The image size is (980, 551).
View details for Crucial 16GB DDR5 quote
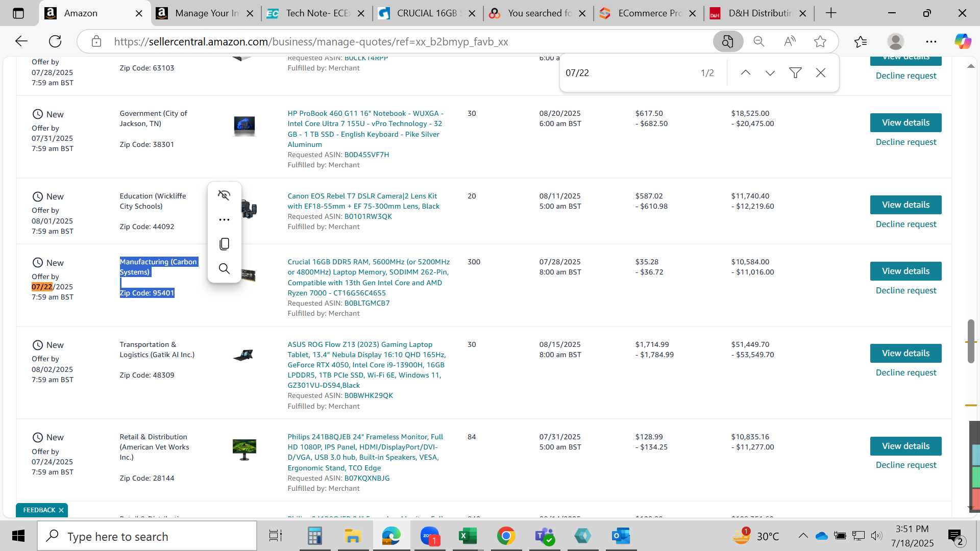point(905,271)
